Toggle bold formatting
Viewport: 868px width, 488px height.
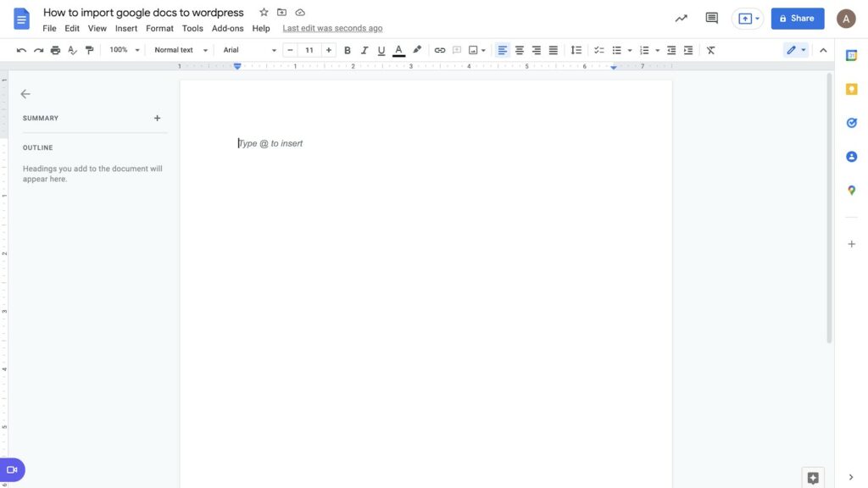tap(347, 49)
